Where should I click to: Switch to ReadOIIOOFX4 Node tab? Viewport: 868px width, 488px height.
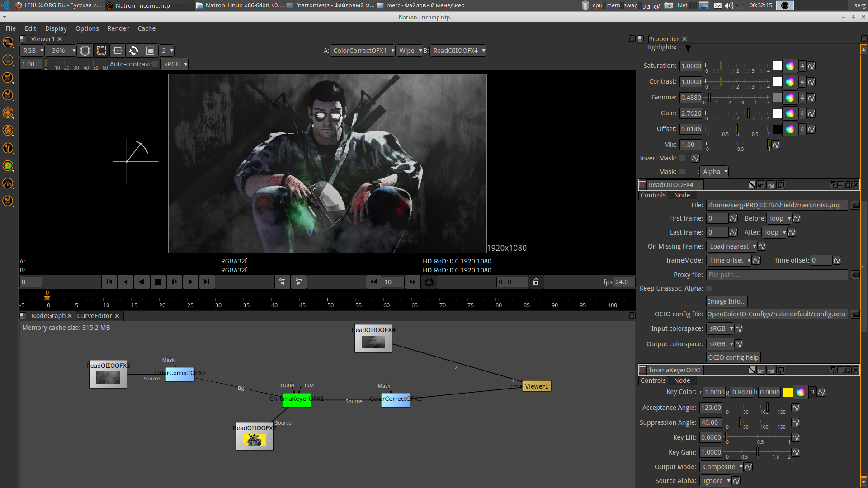(x=682, y=195)
